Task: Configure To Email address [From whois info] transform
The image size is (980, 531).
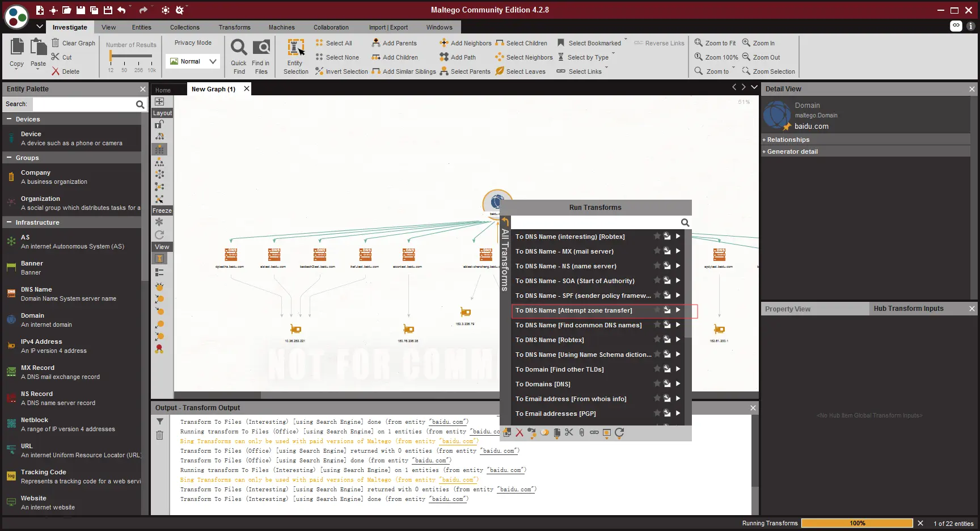Action: [x=668, y=398]
